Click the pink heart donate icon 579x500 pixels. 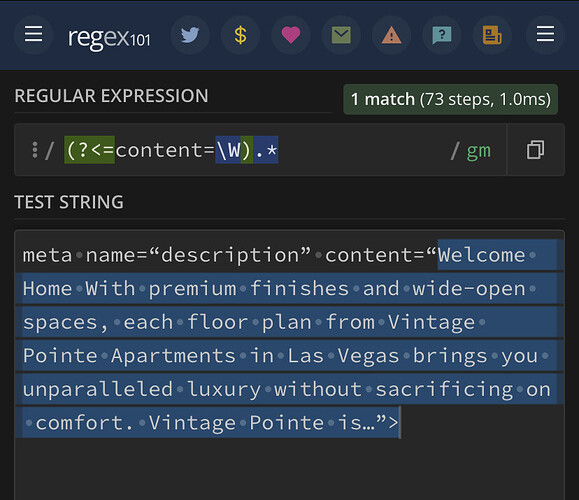tap(291, 35)
